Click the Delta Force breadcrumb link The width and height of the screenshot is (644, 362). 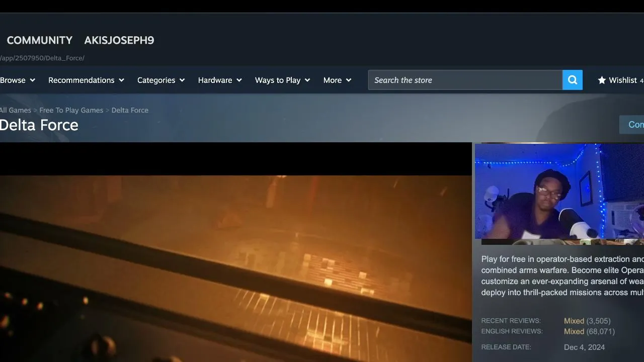130,110
